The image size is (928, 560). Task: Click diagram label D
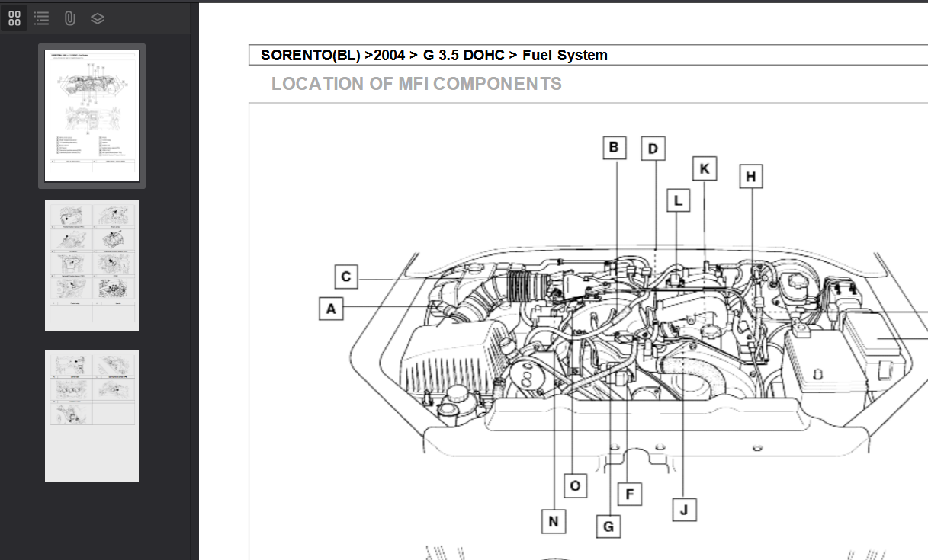653,149
